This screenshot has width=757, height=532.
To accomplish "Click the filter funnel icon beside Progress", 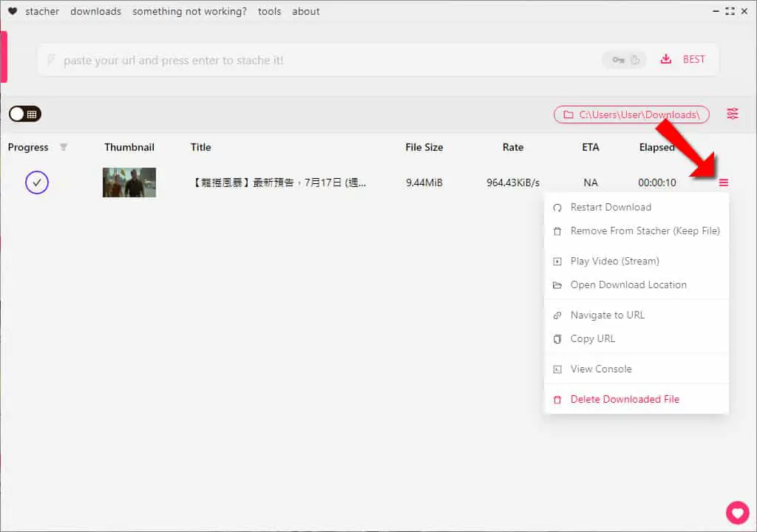I will (x=64, y=147).
